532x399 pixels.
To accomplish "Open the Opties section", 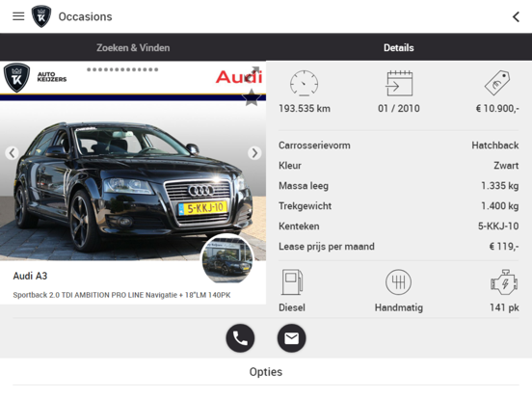I will tap(266, 372).
